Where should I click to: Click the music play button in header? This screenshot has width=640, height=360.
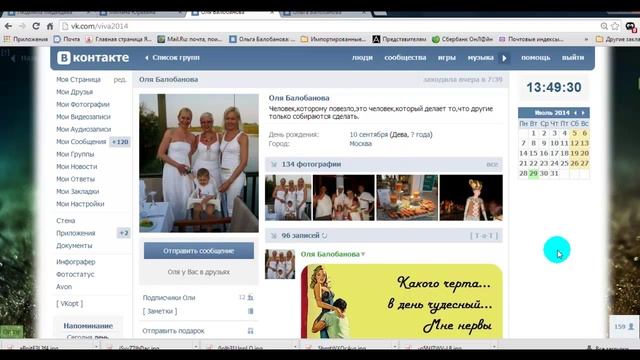[x=504, y=58]
